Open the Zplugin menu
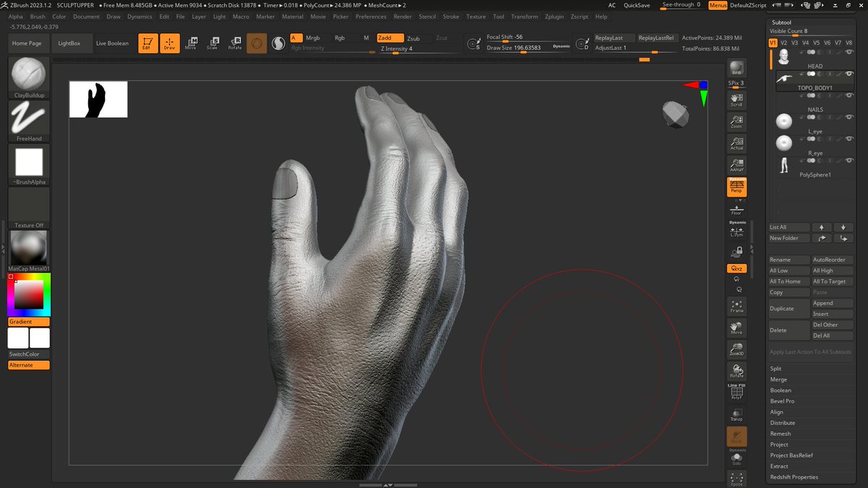The height and width of the screenshot is (488, 868). click(554, 16)
